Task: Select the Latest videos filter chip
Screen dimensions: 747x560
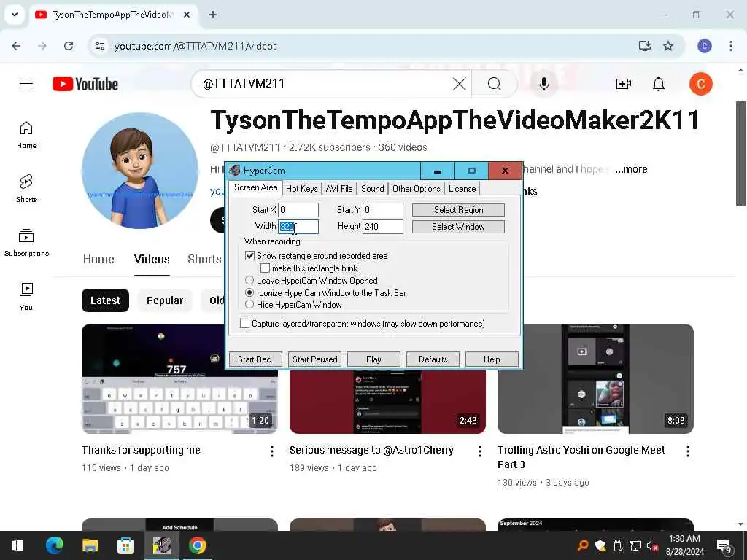Action: (x=105, y=300)
